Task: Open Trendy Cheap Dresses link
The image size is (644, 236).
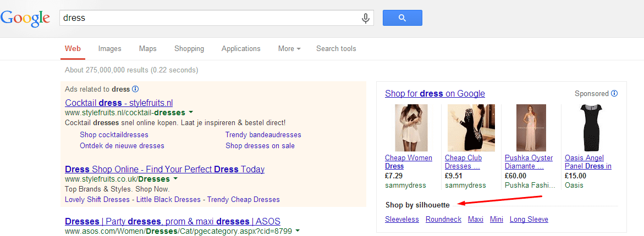Action: coord(243,200)
